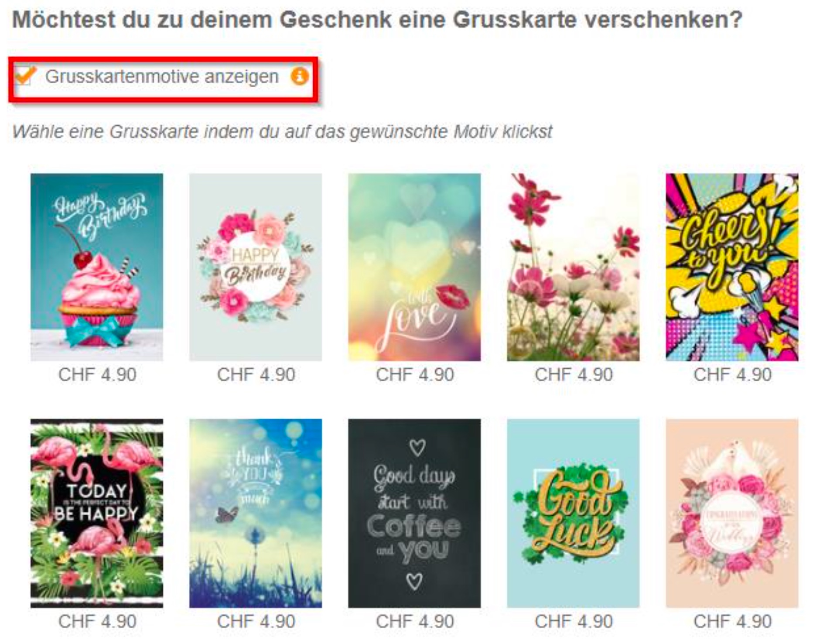The image size is (813, 644).
Task: Select the green clover 'Good Luck' card
Action: coord(573,514)
